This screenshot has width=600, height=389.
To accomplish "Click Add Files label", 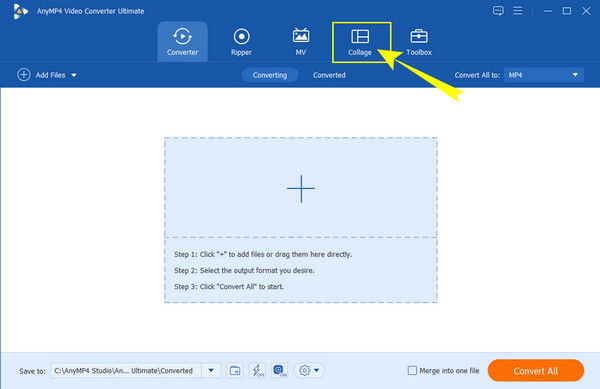I will coord(51,75).
